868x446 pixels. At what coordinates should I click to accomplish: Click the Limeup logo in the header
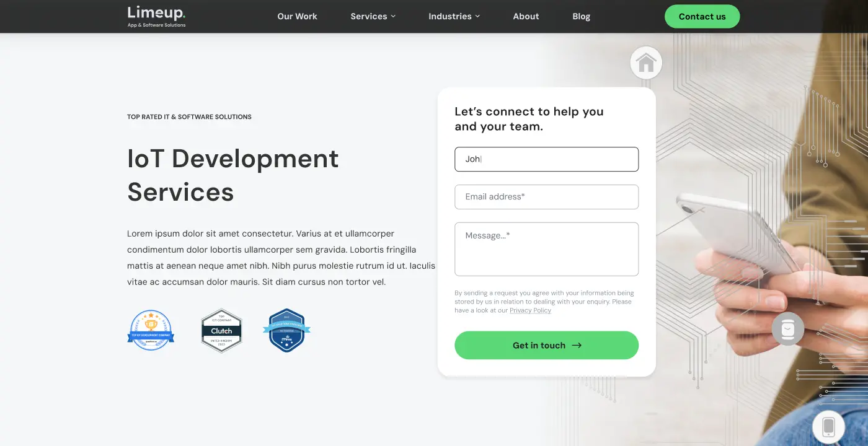pos(156,16)
